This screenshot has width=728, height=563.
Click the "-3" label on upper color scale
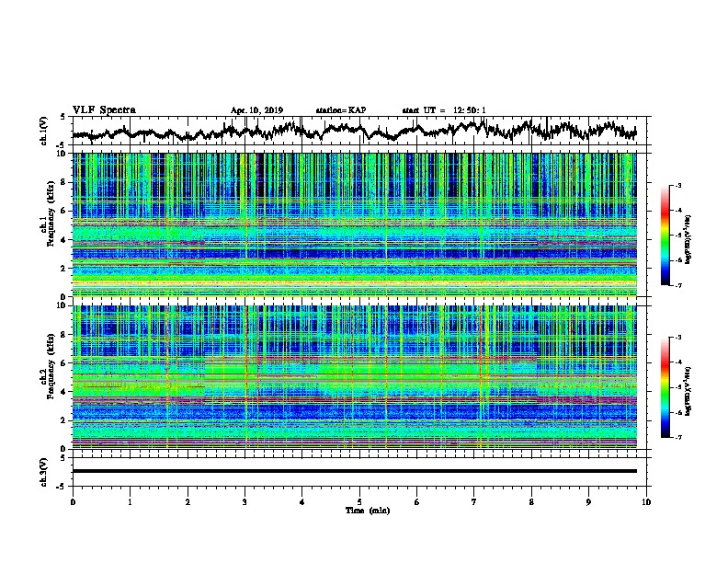pos(678,185)
